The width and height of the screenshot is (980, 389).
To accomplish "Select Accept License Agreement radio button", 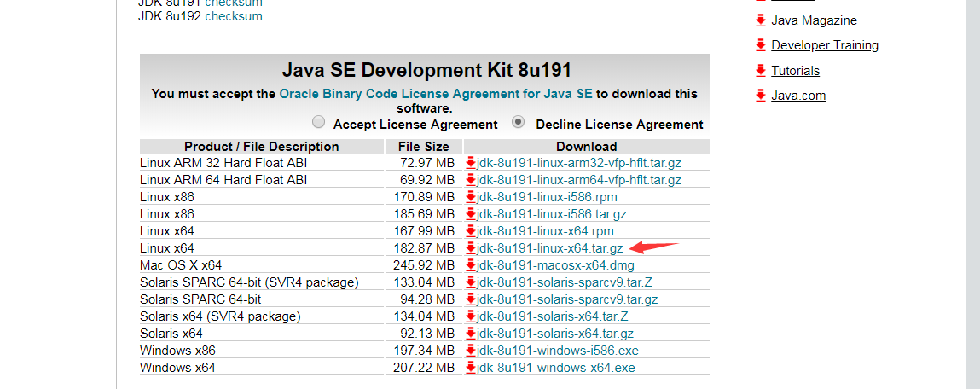I will 319,122.
